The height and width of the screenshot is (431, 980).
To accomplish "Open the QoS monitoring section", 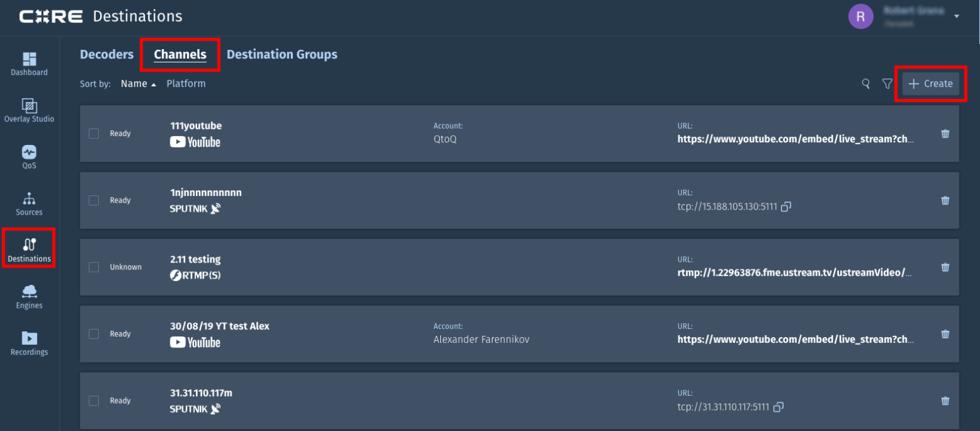I will coord(29,157).
